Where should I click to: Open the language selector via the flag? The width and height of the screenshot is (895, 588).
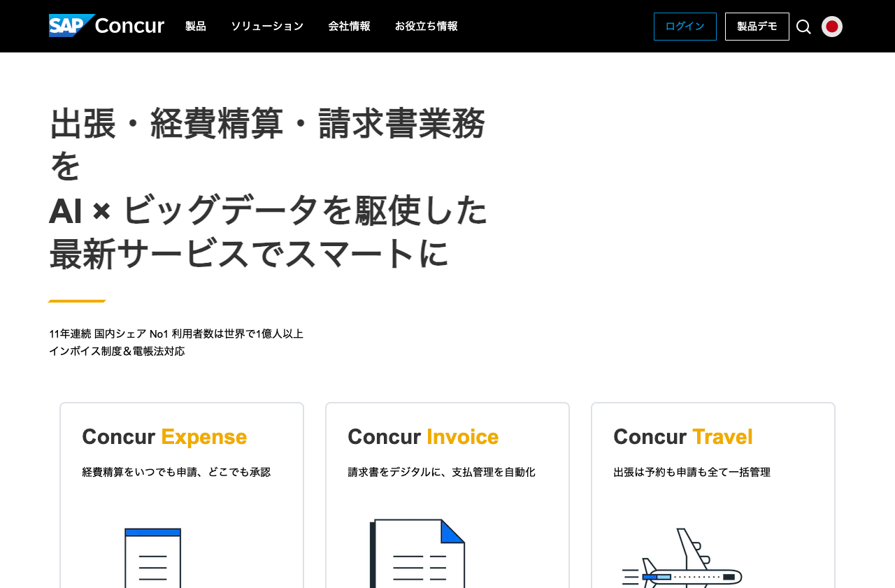[x=831, y=26]
